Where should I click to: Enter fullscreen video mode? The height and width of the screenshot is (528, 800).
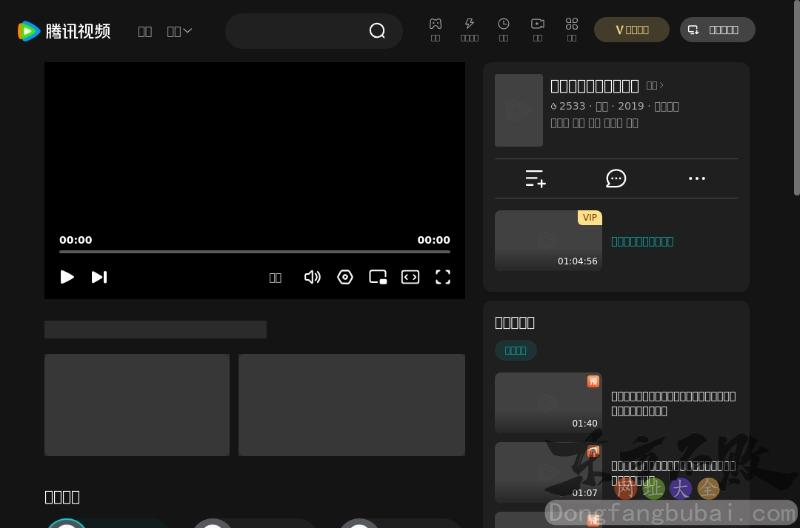[x=443, y=277]
